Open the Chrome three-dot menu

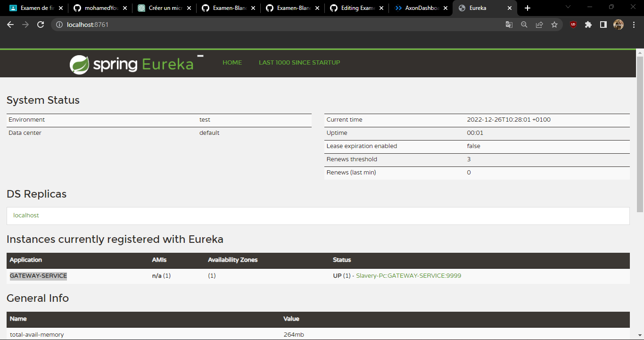[x=634, y=24]
